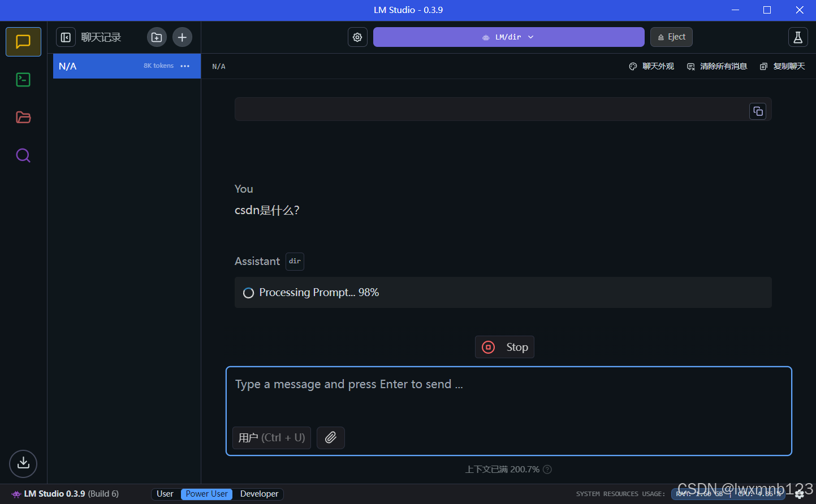Click the 8K tokens label

coord(158,66)
